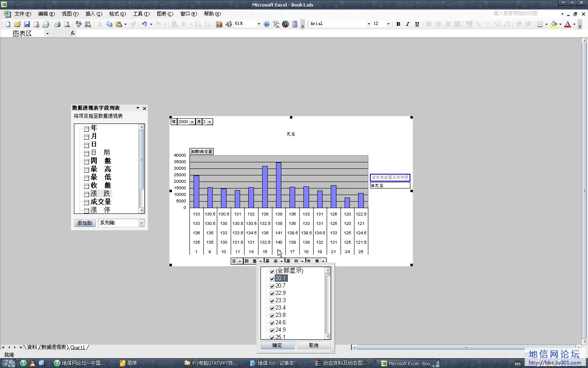Run the Spelling check icon
This screenshot has height=368, width=588.
click(78, 24)
